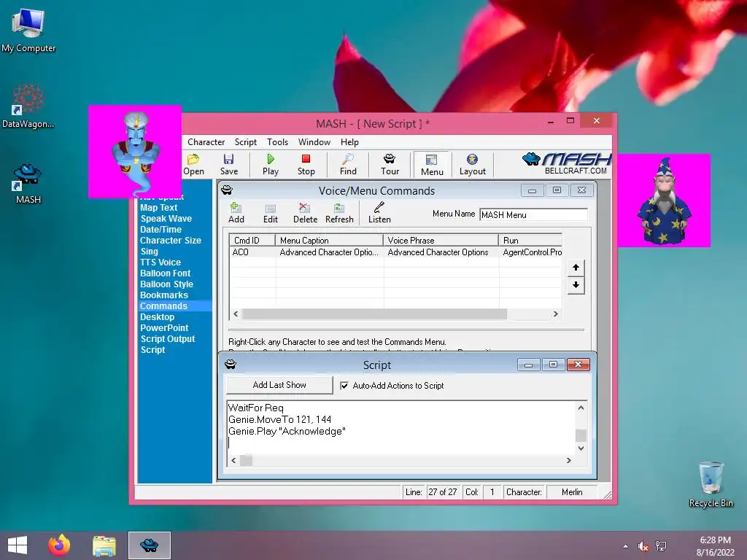Delete the selected voice command
The height and width of the screenshot is (560, 747).
coord(305,213)
